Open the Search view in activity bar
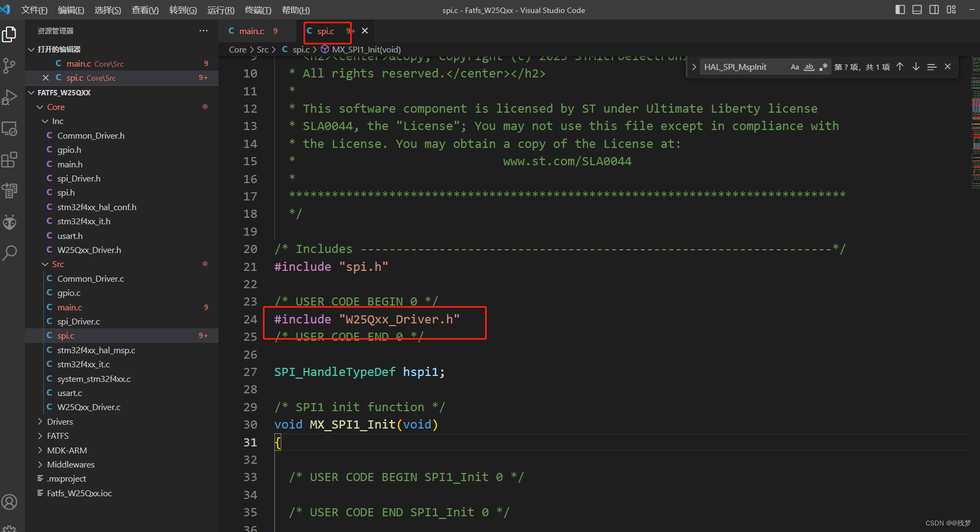The image size is (980, 532). [9, 253]
